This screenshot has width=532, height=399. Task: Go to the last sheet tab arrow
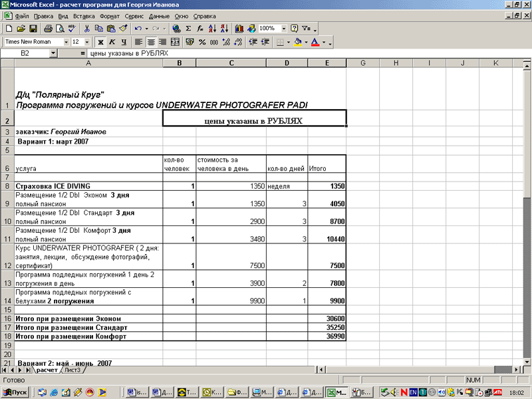tap(28, 370)
